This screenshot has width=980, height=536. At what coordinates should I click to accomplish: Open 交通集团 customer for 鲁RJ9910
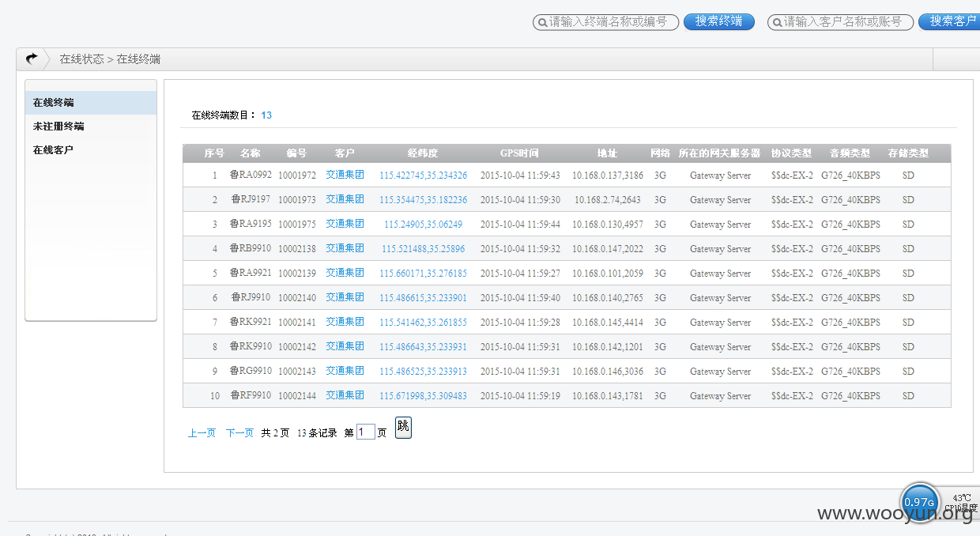[x=345, y=297]
